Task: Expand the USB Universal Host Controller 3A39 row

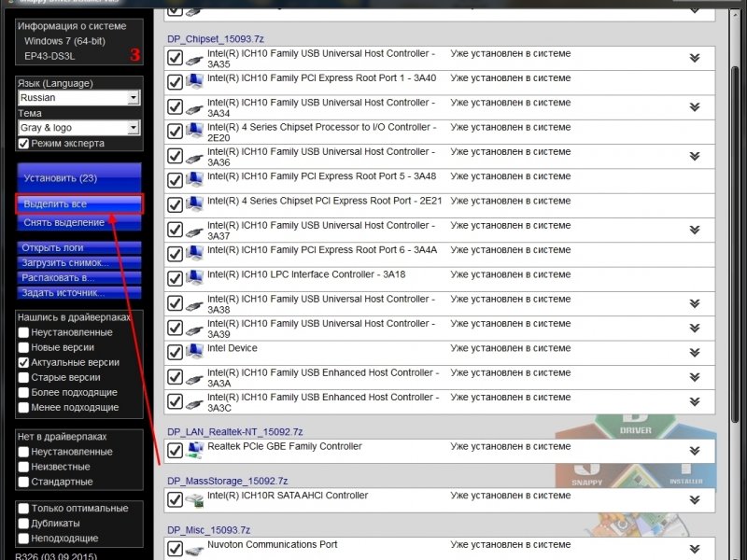Action: 695,329
